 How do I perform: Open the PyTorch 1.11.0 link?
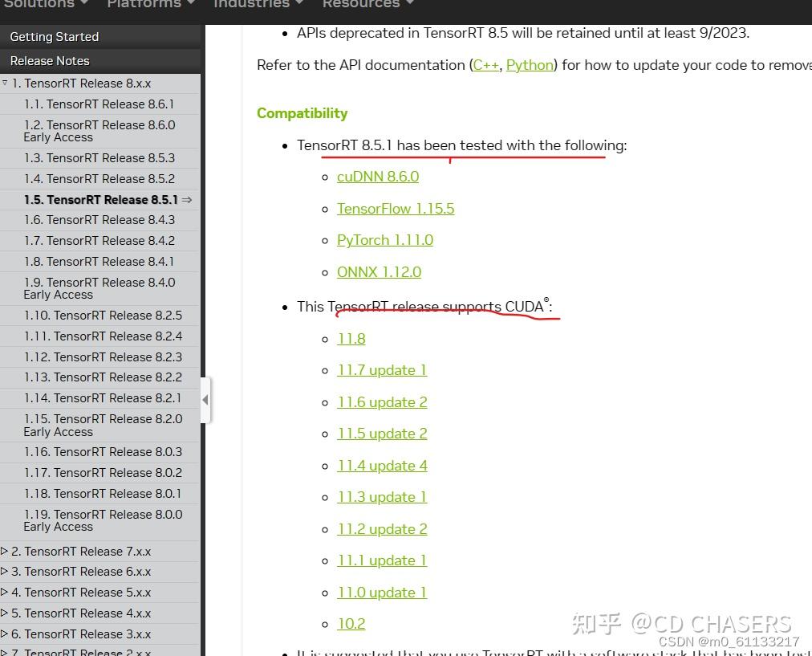385,239
